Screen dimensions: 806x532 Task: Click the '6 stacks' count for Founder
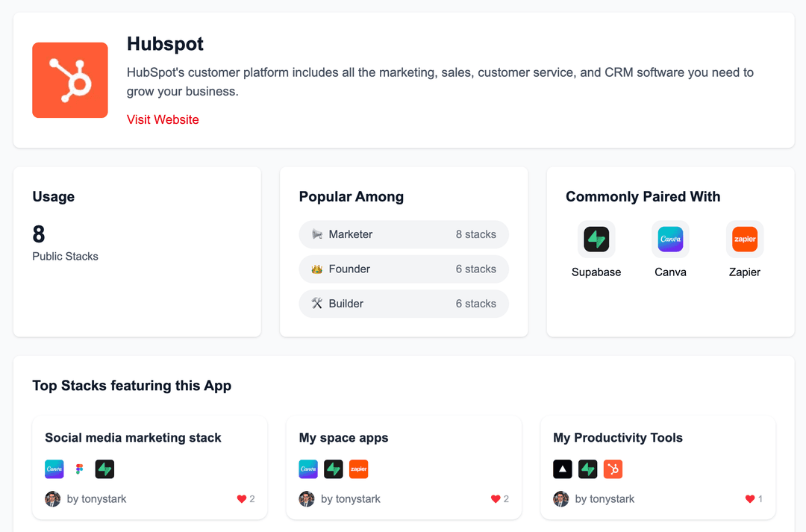476,269
